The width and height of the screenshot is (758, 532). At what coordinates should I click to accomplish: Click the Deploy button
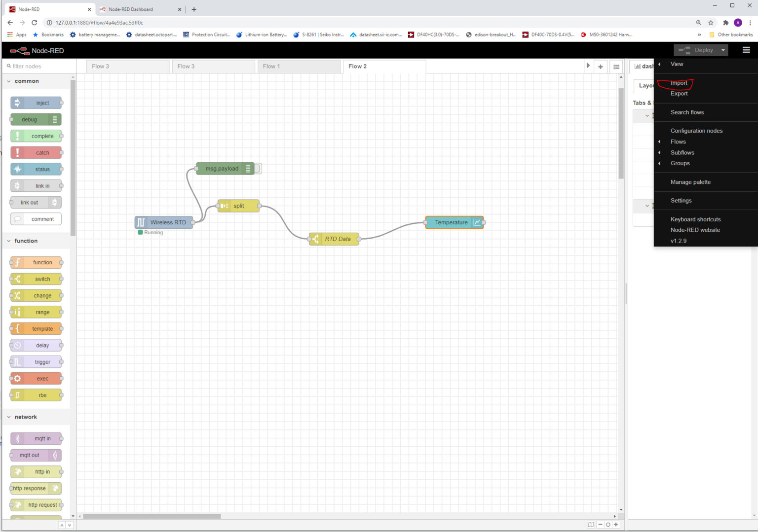coord(696,50)
